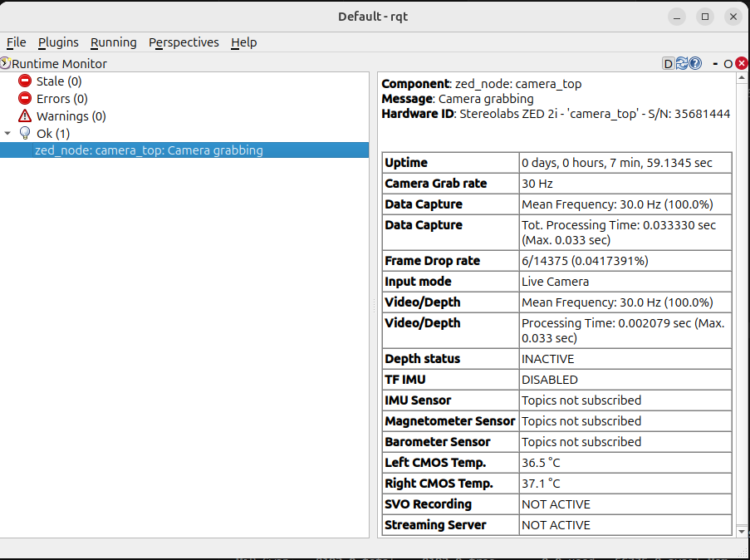Collapse the Ok tree category arrow
The height and width of the screenshot is (560, 750).
tap(8, 133)
